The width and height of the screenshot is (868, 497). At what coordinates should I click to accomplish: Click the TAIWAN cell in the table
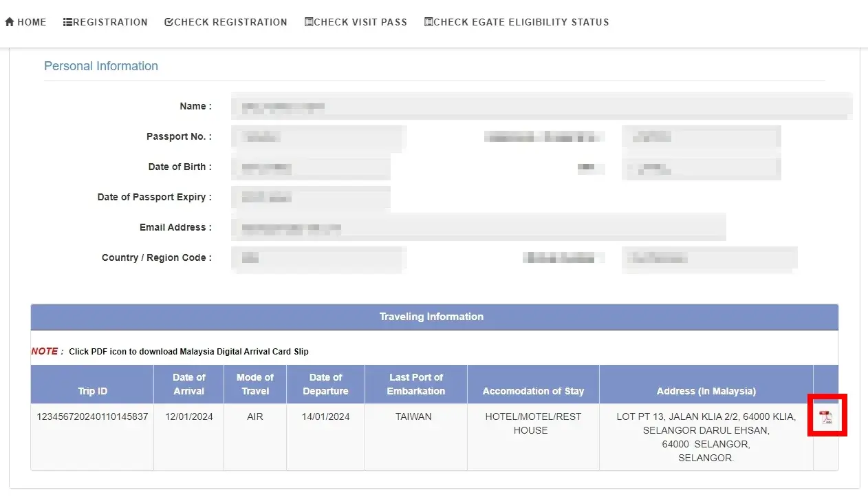pos(415,416)
